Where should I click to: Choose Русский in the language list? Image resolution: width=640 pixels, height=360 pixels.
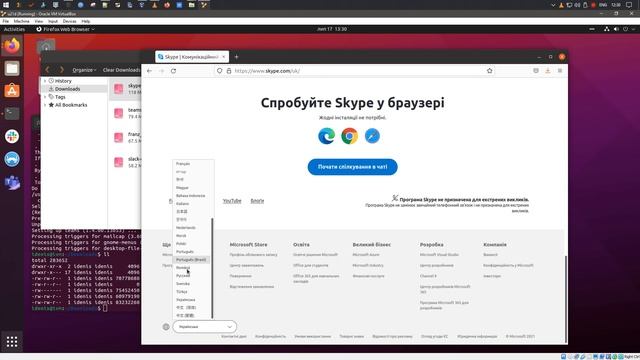click(183, 276)
